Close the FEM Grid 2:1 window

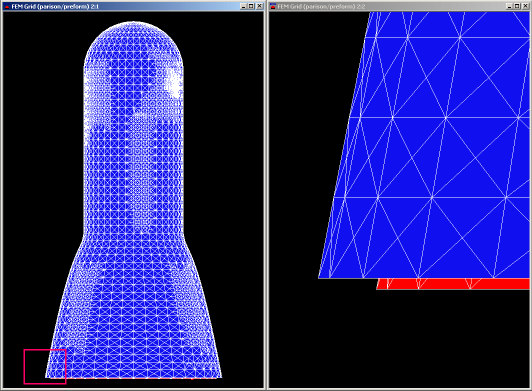point(260,6)
